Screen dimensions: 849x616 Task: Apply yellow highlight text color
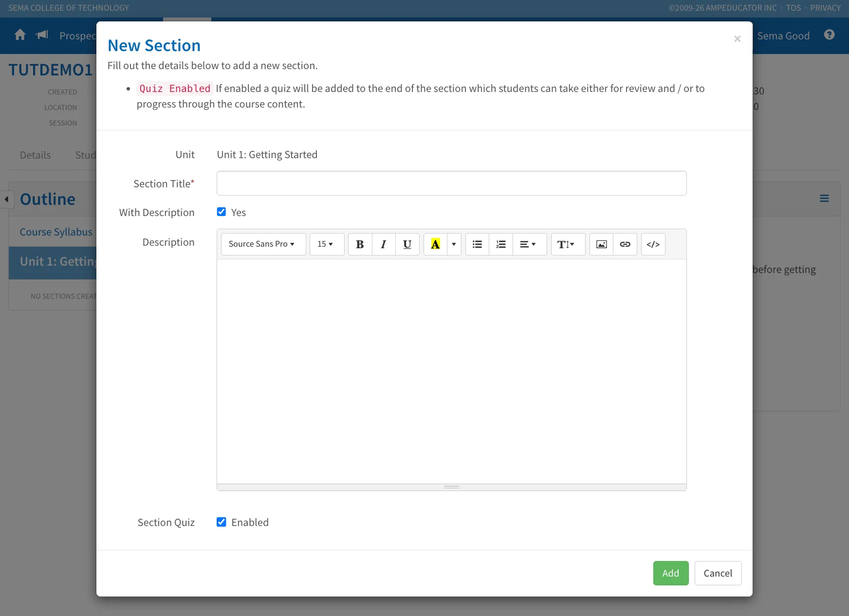[435, 244]
